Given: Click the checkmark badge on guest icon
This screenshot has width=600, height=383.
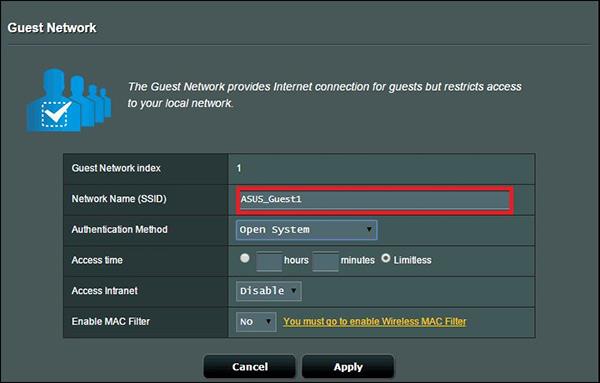Looking at the screenshot, I should (x=56, y=114).
